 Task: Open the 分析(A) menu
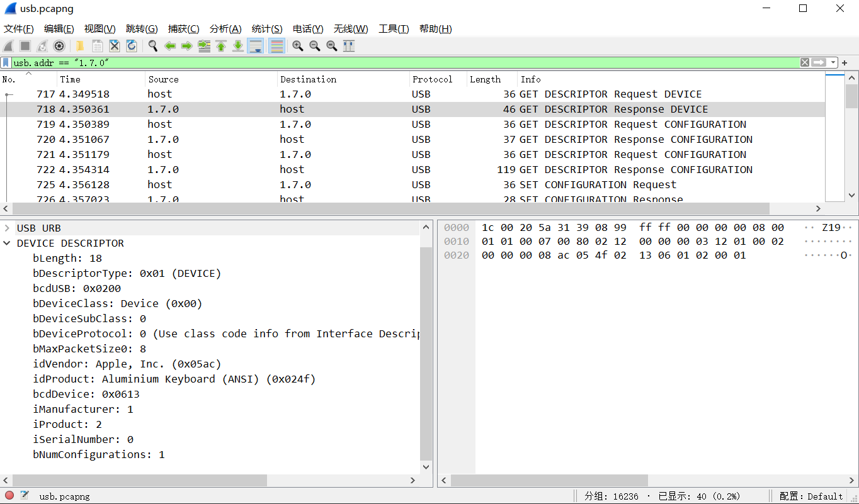pos(225,29)
